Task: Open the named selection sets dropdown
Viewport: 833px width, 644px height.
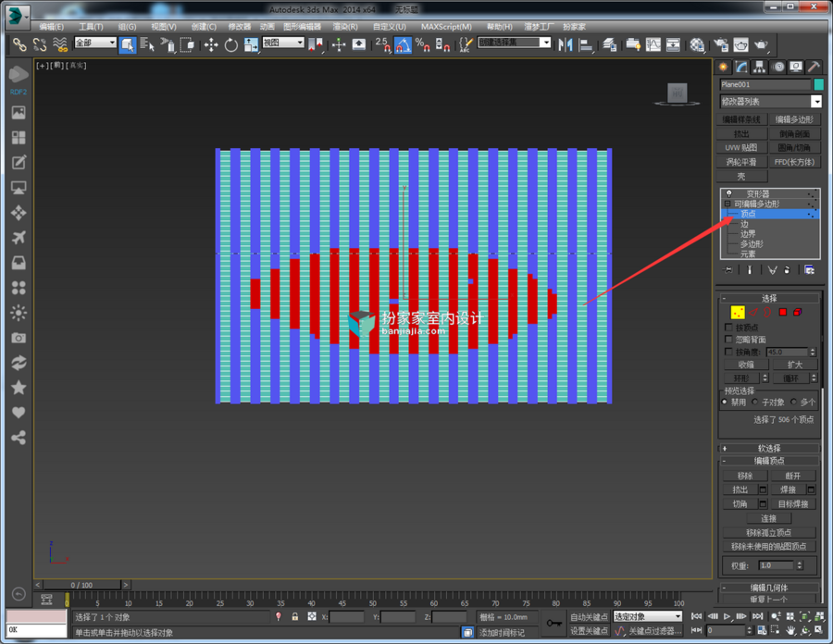Action: point(515,43)
